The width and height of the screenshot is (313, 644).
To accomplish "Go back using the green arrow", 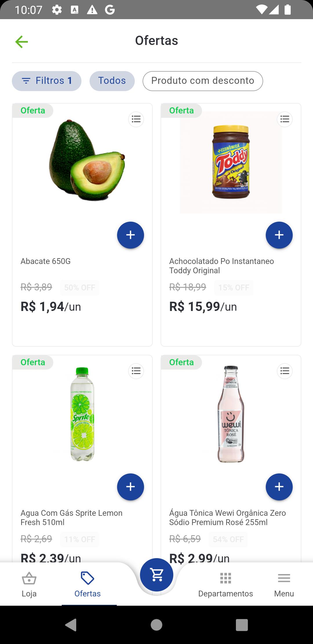I will pyautogui.click(x=22, y=42).
